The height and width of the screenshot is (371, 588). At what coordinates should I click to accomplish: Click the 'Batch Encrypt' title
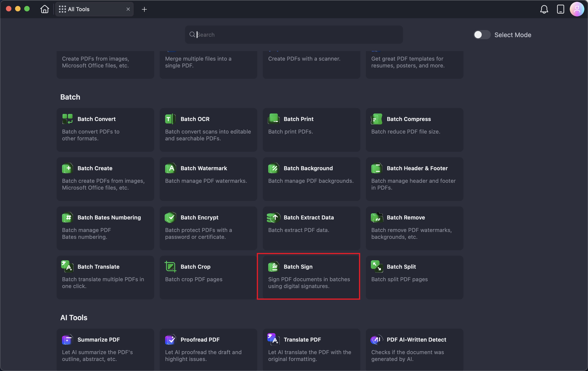200,218
